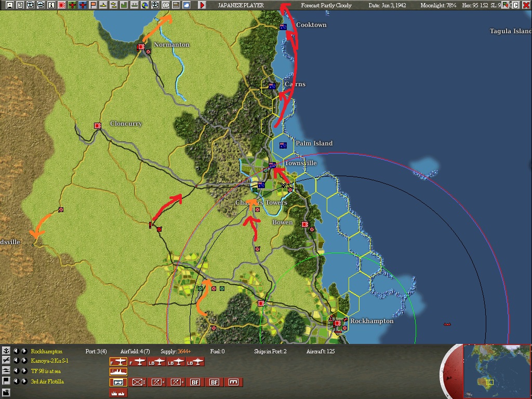Viewport: 532px width, 399px height.
Task: Open the Kanoya-2 Ku S-1 air group
Action: [49, 361]
